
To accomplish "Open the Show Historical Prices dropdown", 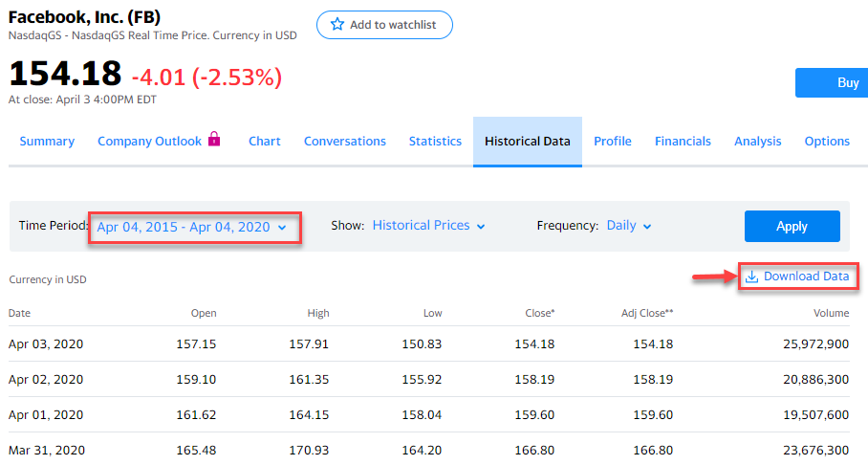I will pyautogui.click(x=429, y=226).
